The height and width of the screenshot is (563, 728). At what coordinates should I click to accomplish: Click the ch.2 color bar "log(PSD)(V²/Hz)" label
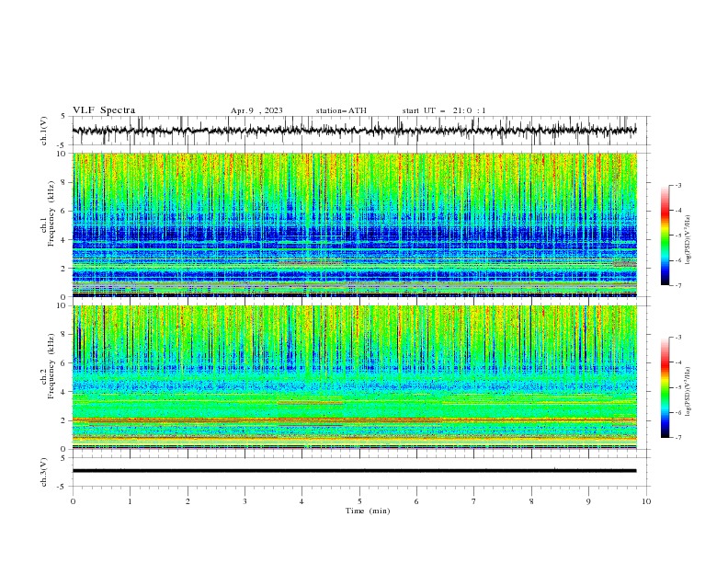(x=688, y=392)
